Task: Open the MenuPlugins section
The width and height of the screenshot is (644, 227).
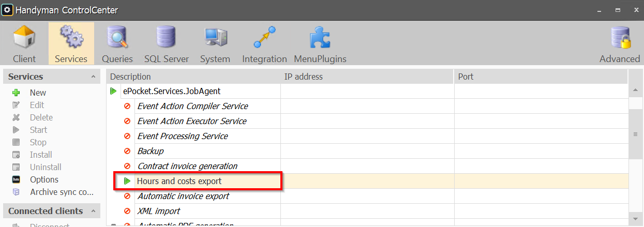Action: (x=320, y=43)
